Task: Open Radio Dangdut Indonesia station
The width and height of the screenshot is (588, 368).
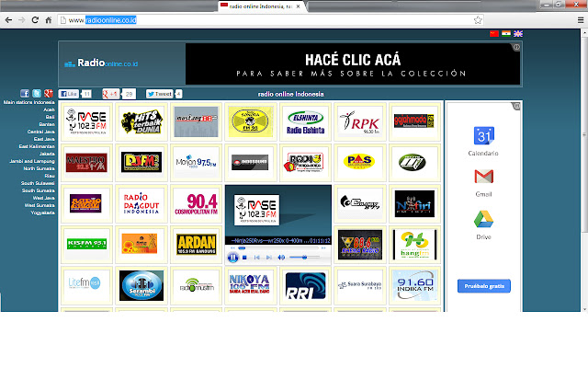Action: pos(141,204)
